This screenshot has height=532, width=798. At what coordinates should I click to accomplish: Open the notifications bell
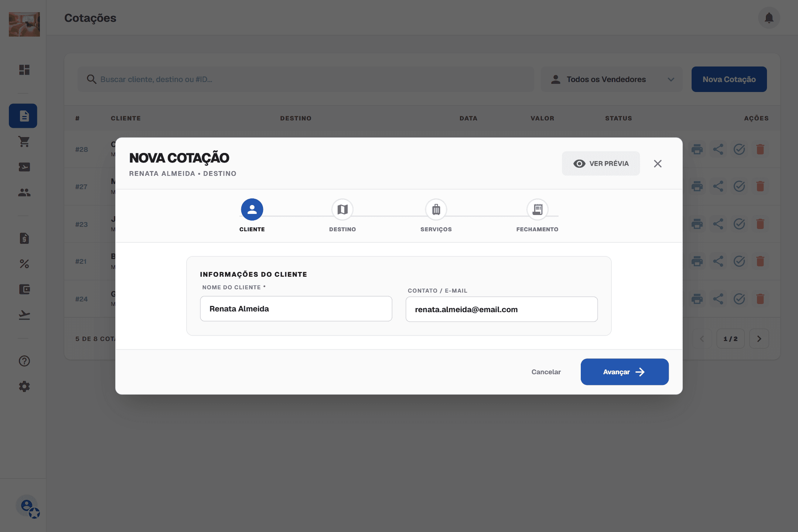pos(769,18)
